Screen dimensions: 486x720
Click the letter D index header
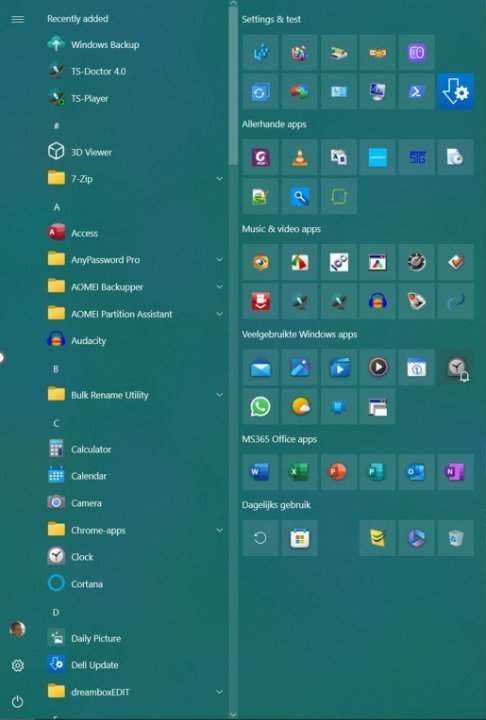pyautogui.click(x=56, y=612)
